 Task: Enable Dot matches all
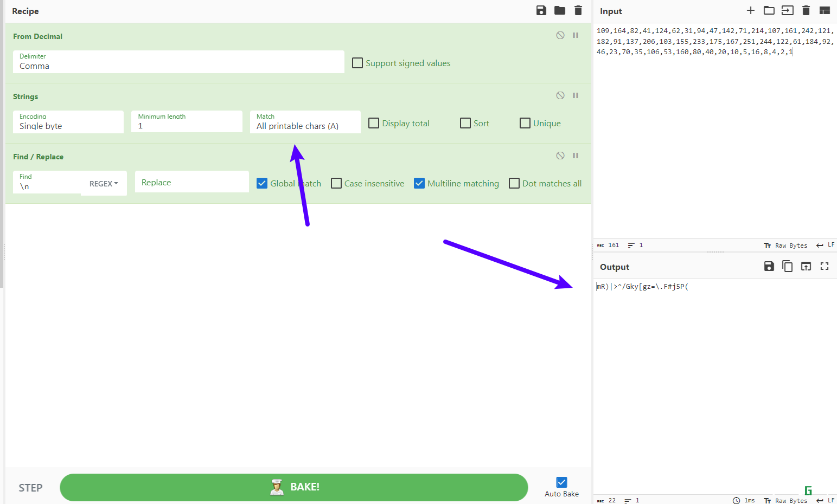[x=514, y=183]
